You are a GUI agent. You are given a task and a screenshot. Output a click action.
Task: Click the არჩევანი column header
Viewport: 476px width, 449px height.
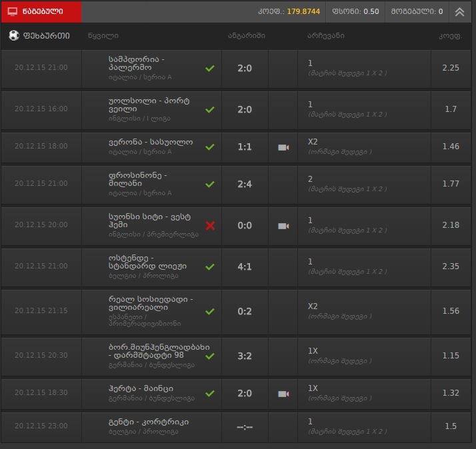326,36
